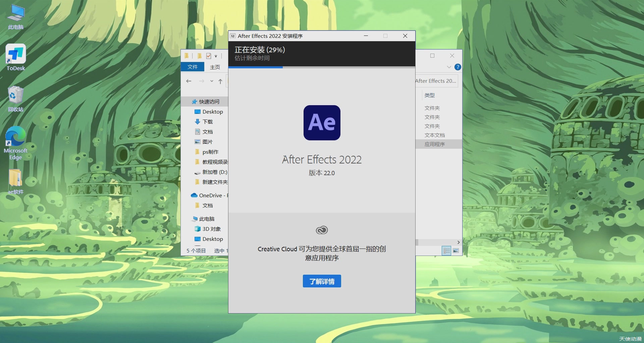
Task: Click the 5 个项目 status text
Action: click(x=196, y=251)
